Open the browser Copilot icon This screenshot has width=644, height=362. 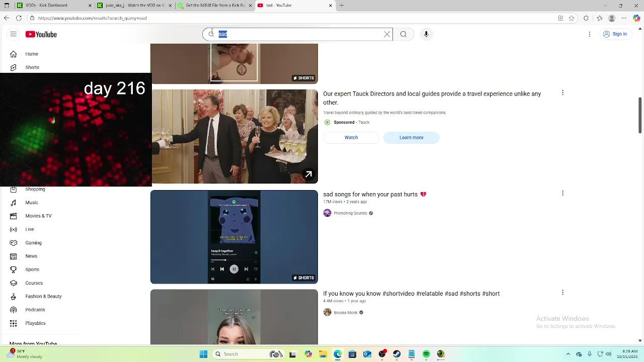click(636, 18)
